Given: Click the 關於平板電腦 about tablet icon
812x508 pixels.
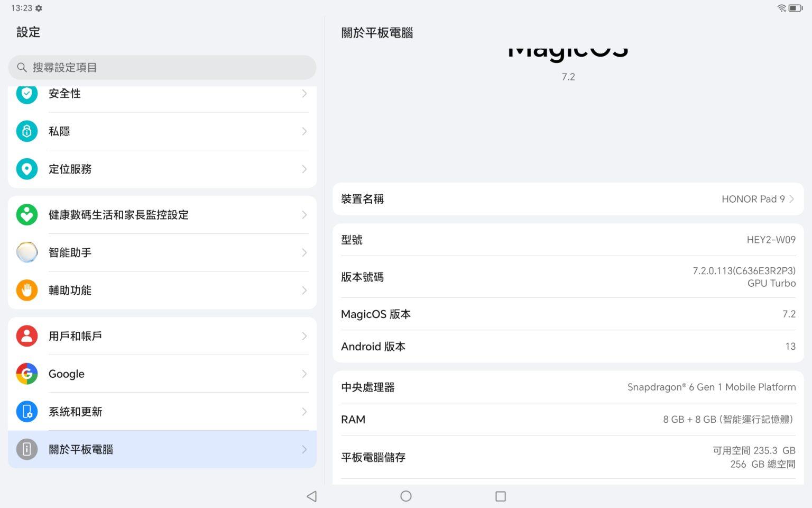Looking at the screenshot, I should [27, 449].
